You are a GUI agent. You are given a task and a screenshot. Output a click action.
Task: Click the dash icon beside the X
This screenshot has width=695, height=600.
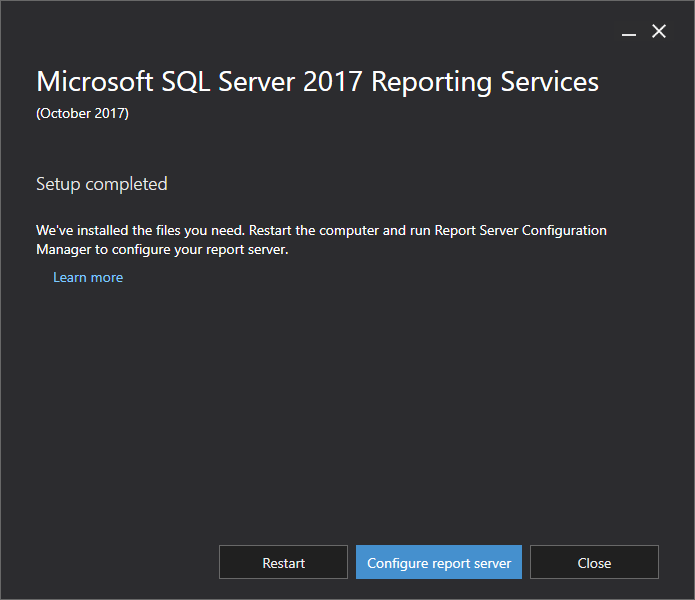point(629,32)
